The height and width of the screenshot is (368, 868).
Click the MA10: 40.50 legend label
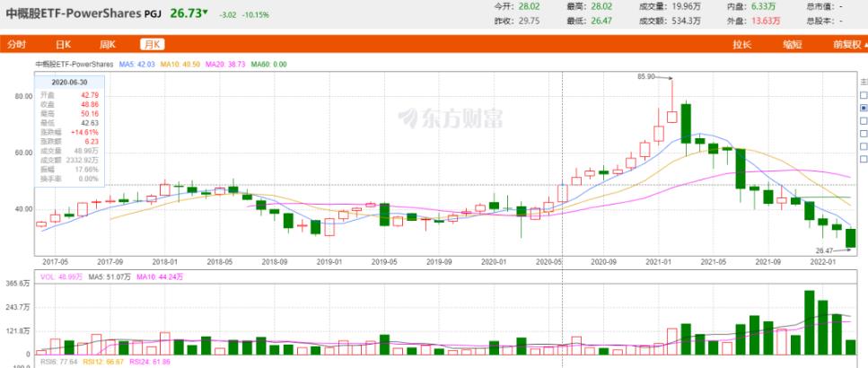pos(180,65)
